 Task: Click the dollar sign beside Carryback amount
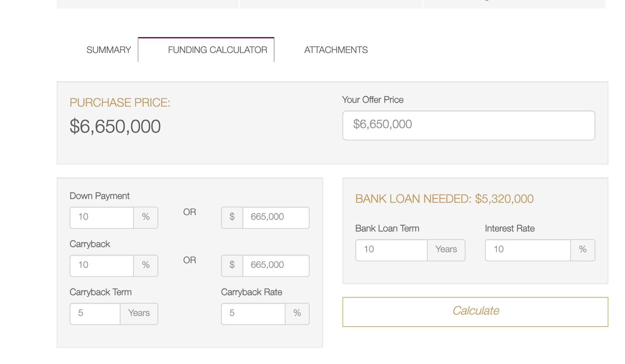232,265
